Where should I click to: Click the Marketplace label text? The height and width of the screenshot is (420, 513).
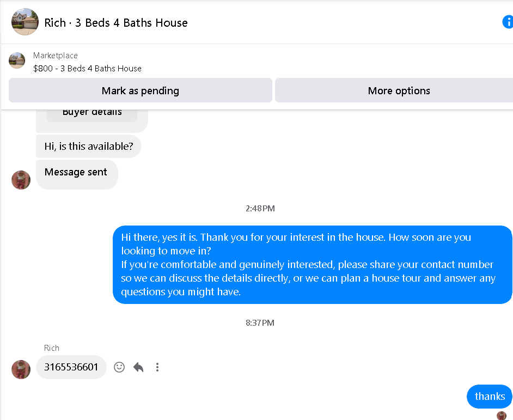[56, 56]
